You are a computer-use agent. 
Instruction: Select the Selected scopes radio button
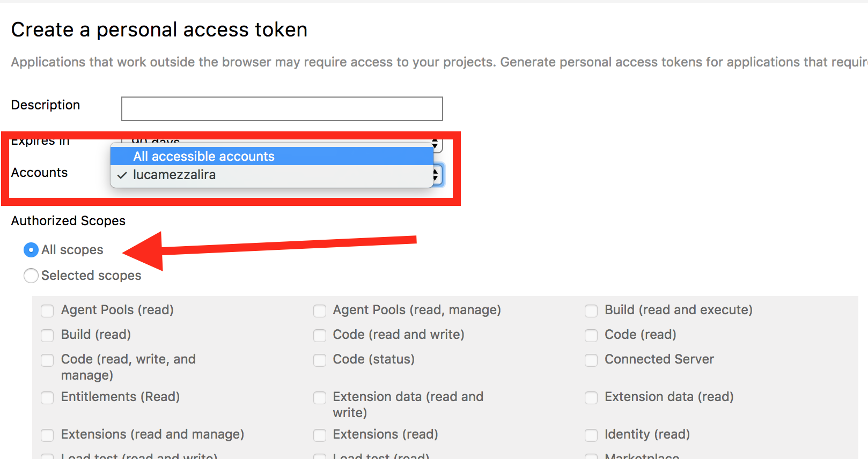click(x=31, y=276)
